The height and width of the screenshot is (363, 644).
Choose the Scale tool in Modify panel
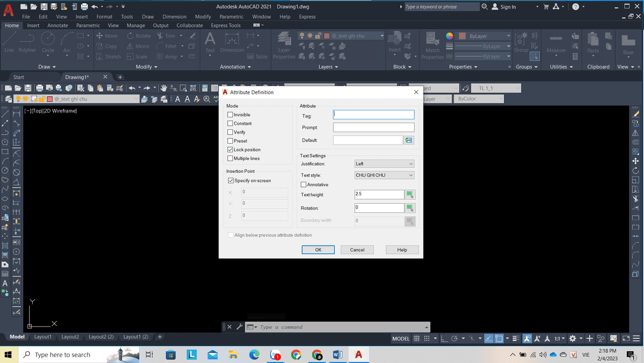137,56
